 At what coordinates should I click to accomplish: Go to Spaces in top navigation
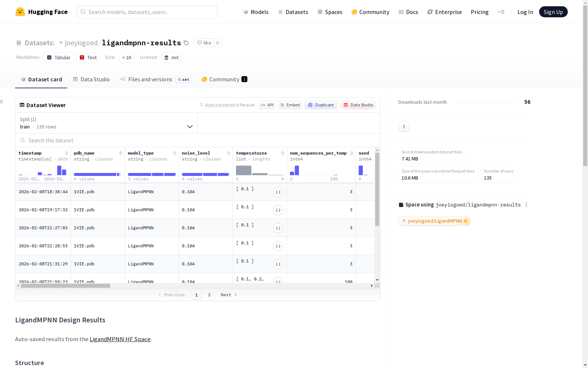coord(330,12)
